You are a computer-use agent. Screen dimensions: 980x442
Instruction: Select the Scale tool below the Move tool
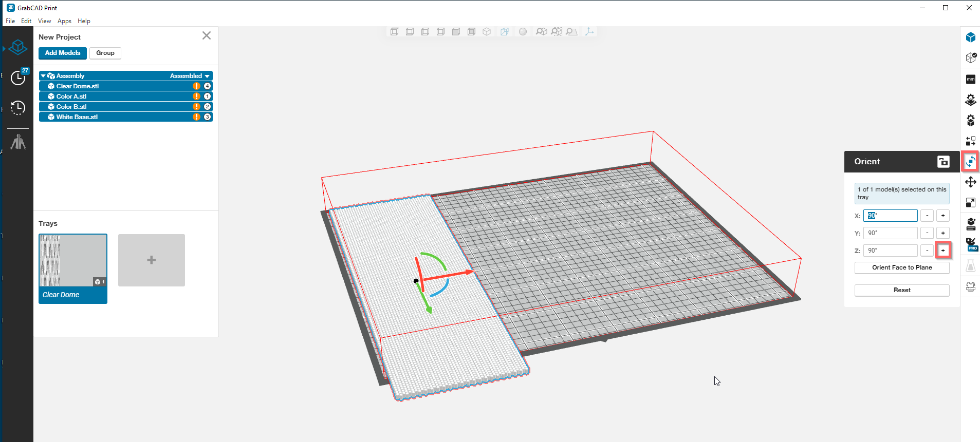(970, 203)
